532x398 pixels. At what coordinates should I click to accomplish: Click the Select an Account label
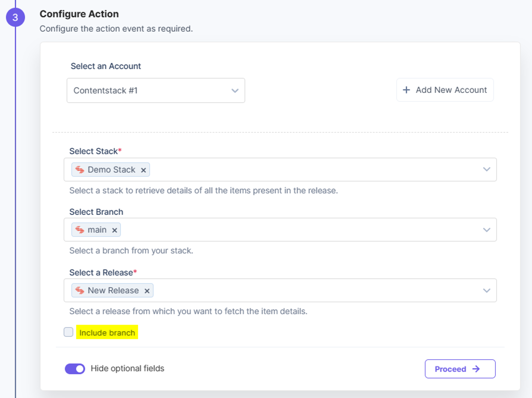tap(106, 66)
